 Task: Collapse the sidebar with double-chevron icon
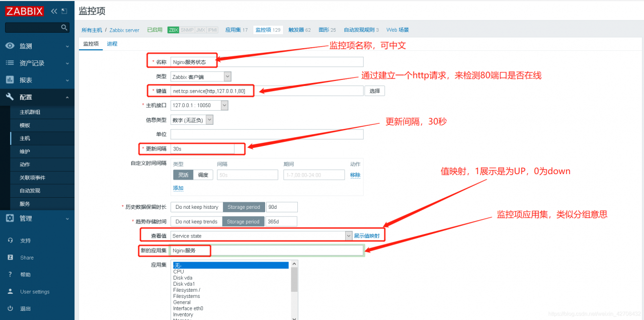54,11
